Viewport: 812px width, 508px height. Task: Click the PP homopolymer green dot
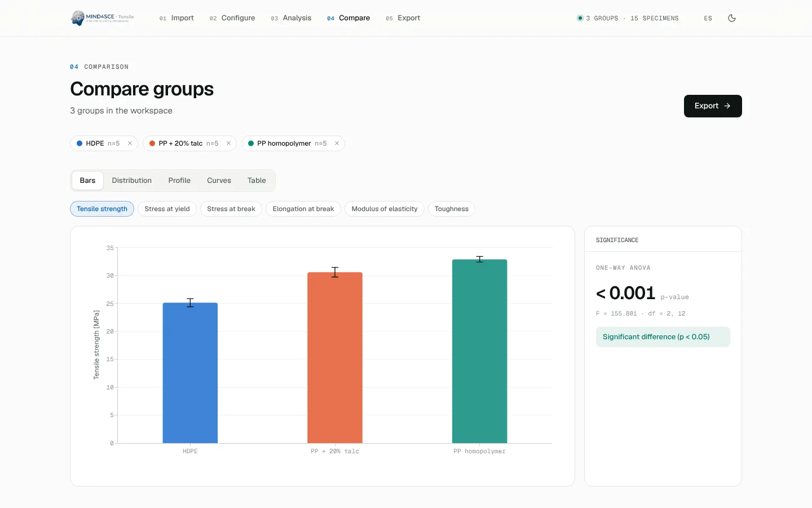[x=251, y=143]
